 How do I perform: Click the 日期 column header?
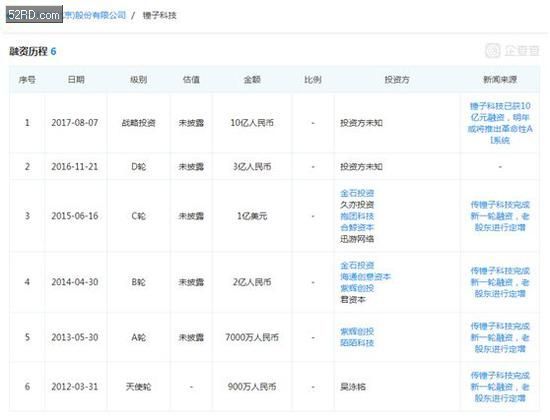coord(76,80)
